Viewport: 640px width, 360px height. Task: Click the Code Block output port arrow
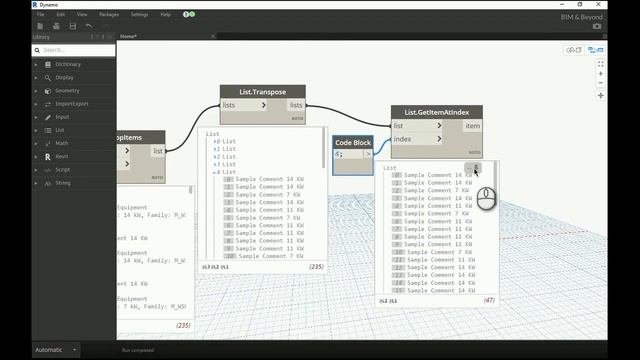tap(368, 154)
